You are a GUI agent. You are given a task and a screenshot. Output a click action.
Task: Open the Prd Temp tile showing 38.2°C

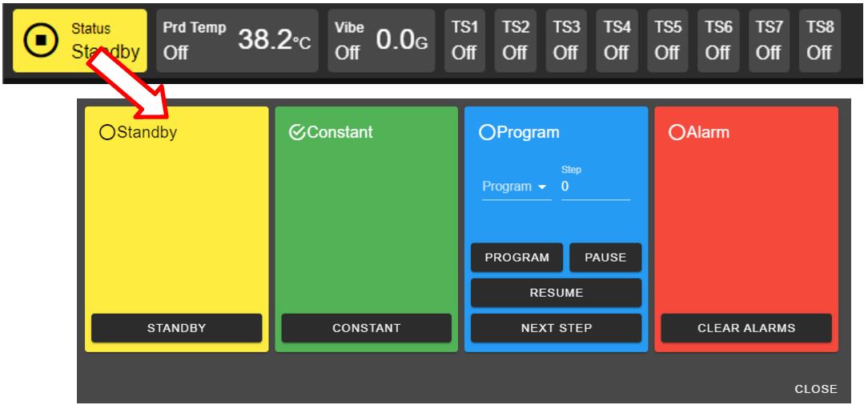point(237,40)
